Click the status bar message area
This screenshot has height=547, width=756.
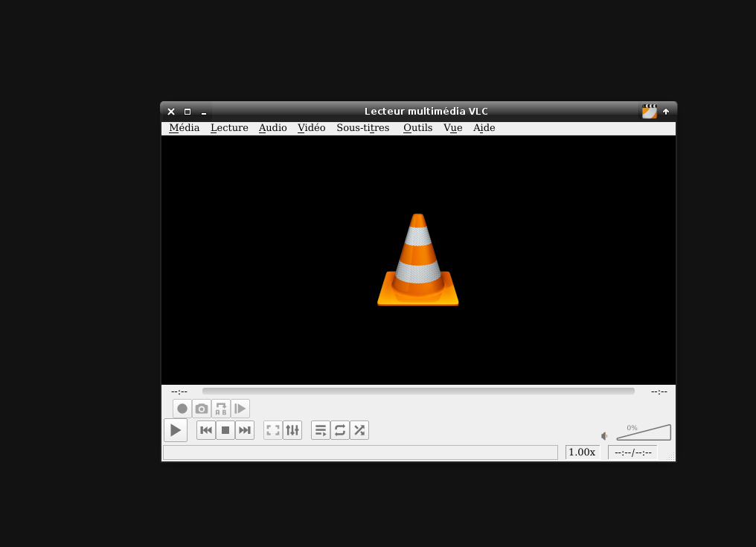point(361,452)
